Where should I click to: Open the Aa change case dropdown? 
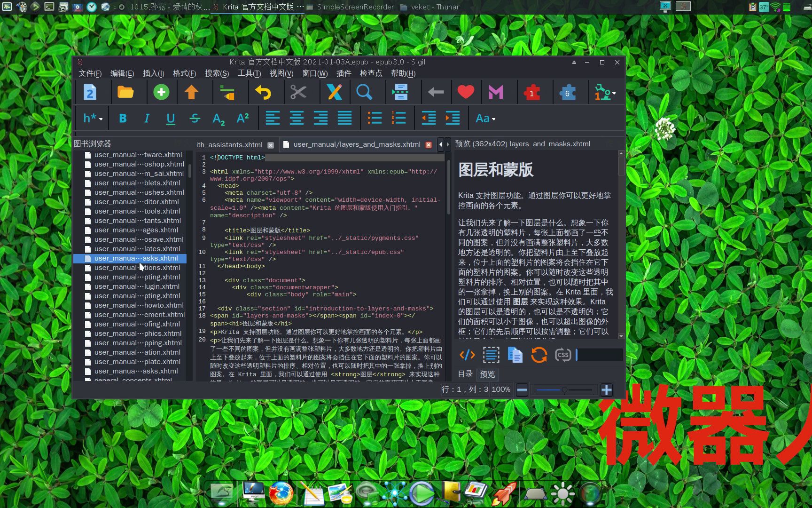(x=485, y=119)
